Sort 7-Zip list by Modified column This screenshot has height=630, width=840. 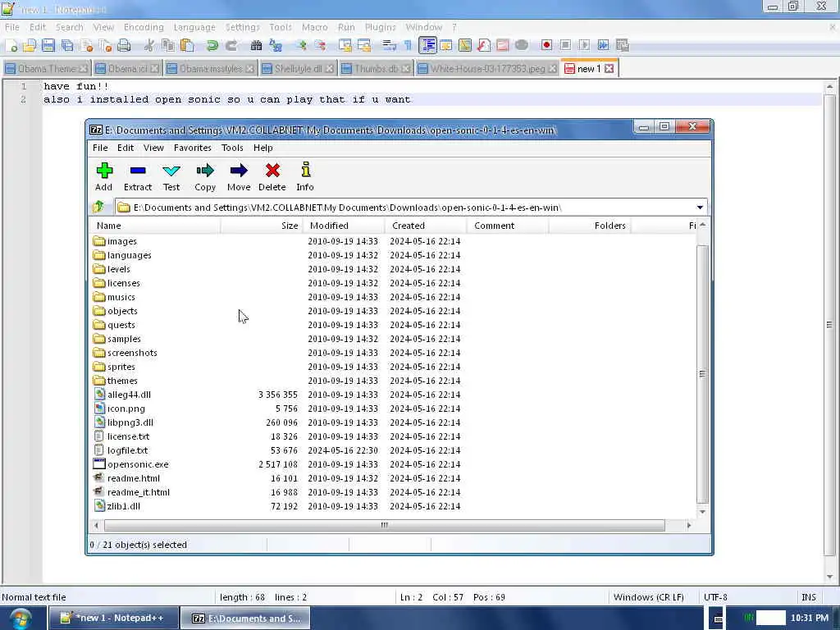tap(344, 226)
